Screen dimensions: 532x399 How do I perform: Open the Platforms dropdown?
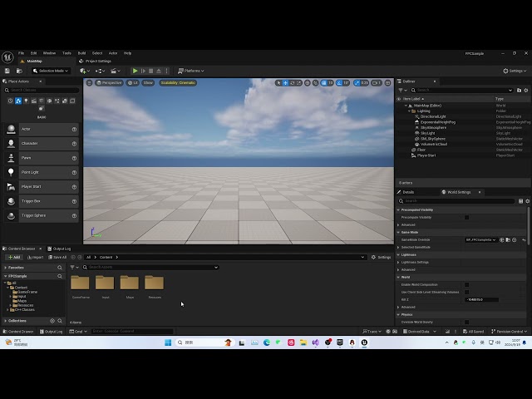(x=191, y=71)
